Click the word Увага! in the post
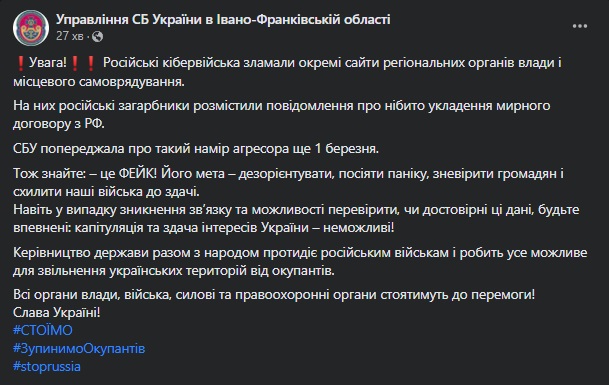The width and height of the screenshot is (609, 385). [x=47, y=63]
